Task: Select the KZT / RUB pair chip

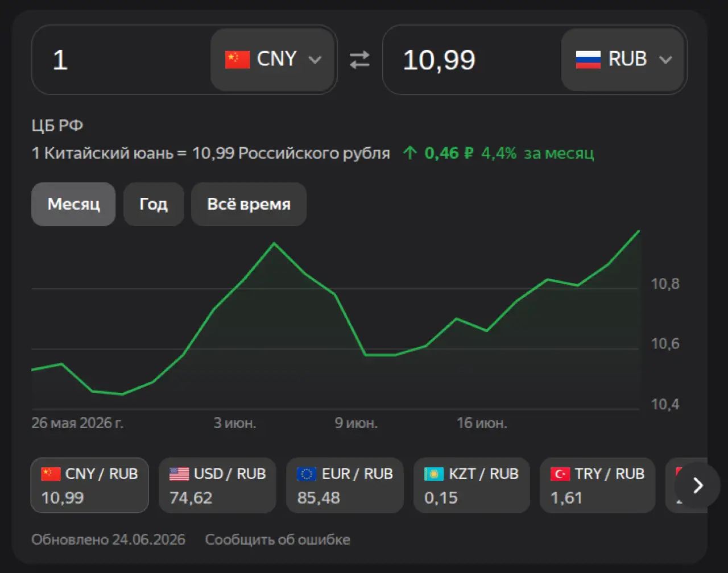Action: click(x=472, y=485)
